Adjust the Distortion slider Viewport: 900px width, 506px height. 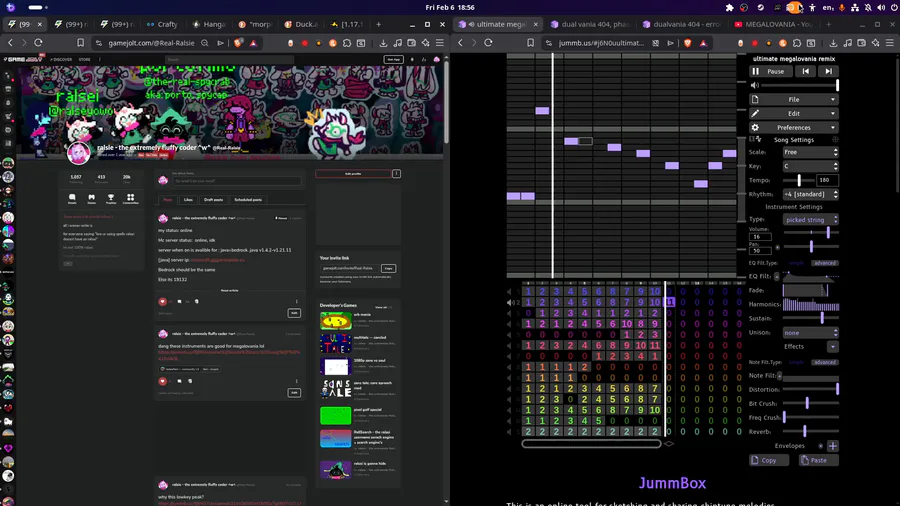pyautogui.click(x=811, y=390)
